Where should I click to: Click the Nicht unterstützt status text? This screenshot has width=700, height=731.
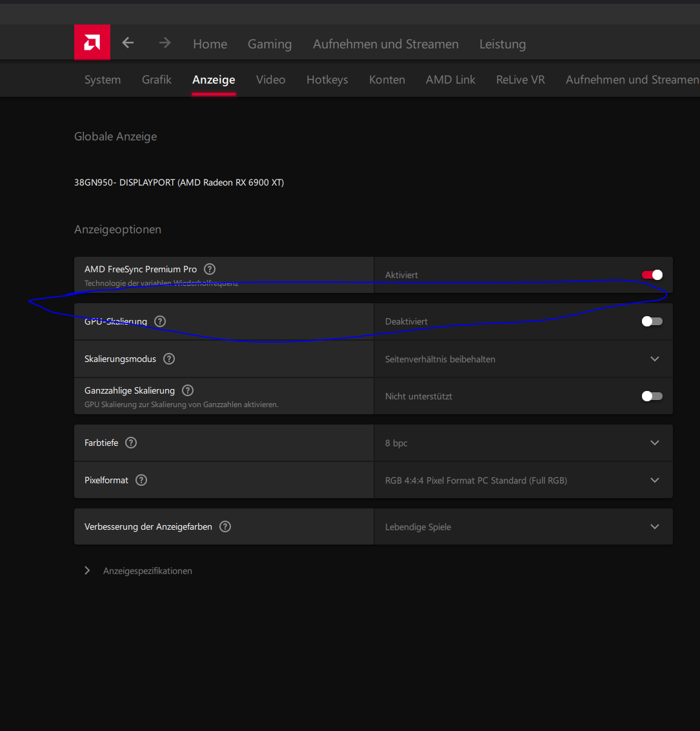tap(419, 396)
